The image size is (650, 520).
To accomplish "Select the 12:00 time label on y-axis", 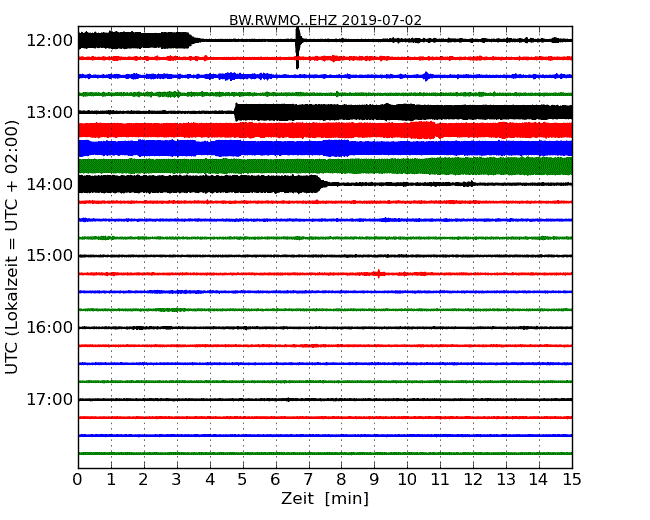I will (50, 41).
